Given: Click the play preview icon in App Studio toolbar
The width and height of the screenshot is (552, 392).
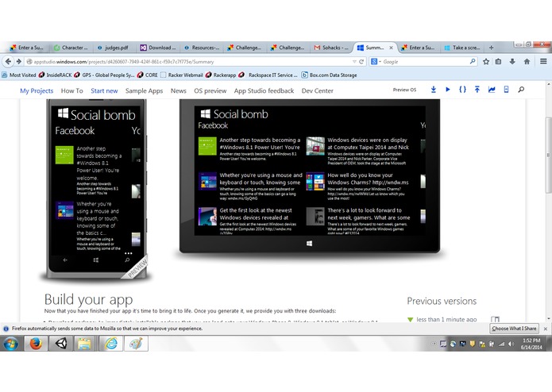Looking at the screenshot, I should pos(448,90).
